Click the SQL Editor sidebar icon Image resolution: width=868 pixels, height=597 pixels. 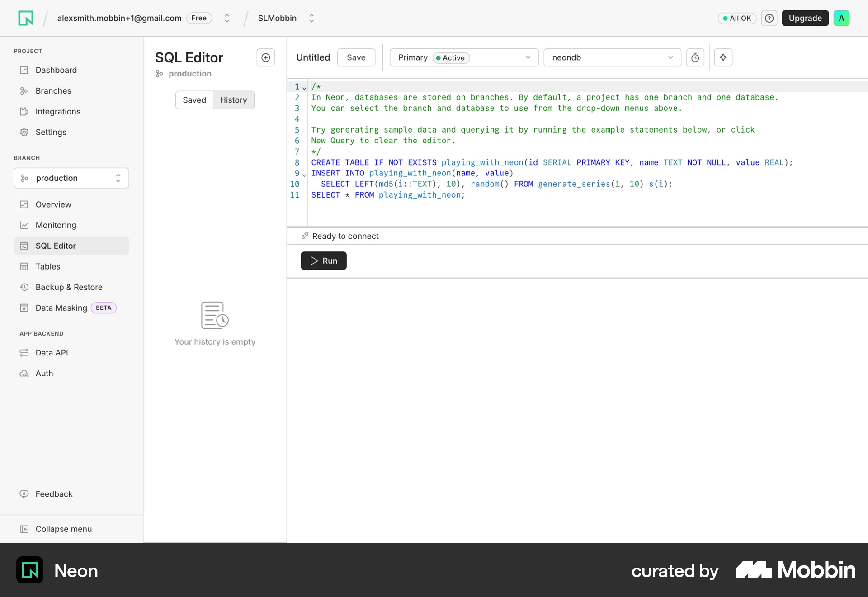pyautogui.click(x=24, y=246)
